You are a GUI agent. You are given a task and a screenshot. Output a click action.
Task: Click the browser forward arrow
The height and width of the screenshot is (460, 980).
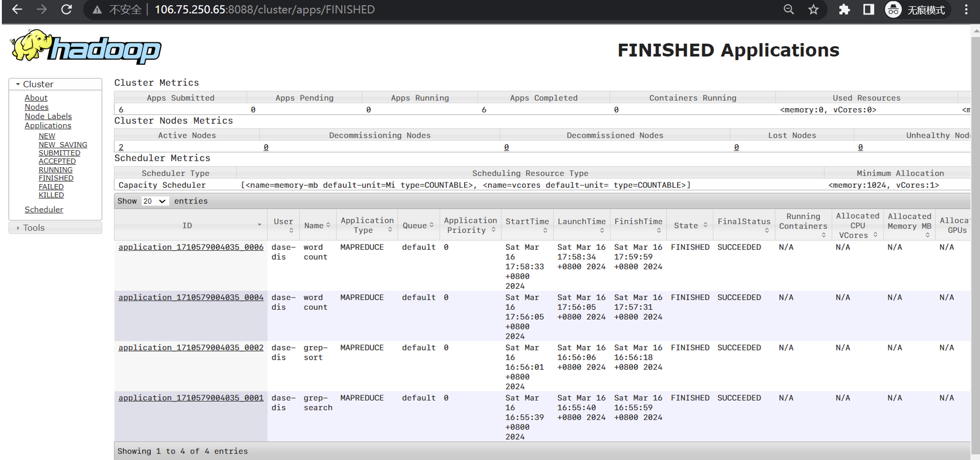pos(42,9)
